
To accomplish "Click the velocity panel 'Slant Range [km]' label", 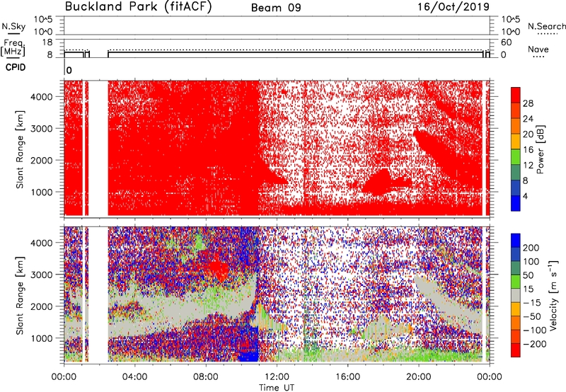I will click(20, 295).
